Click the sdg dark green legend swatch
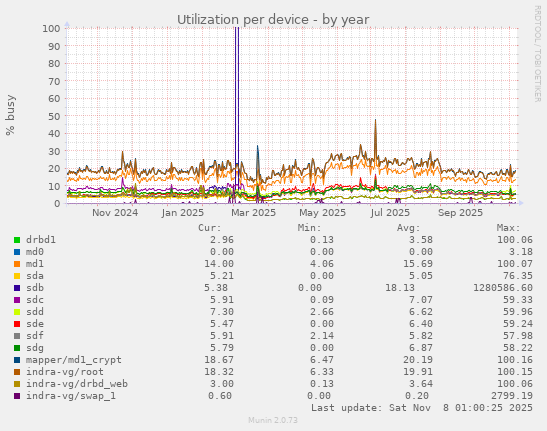 pyautogui.click(x=17, y=348)
